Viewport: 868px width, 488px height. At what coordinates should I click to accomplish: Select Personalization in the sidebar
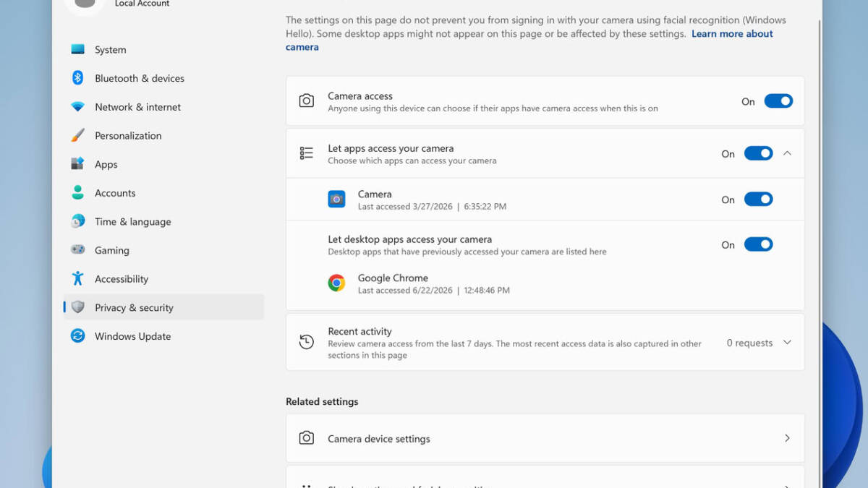(x=163, y=135)
